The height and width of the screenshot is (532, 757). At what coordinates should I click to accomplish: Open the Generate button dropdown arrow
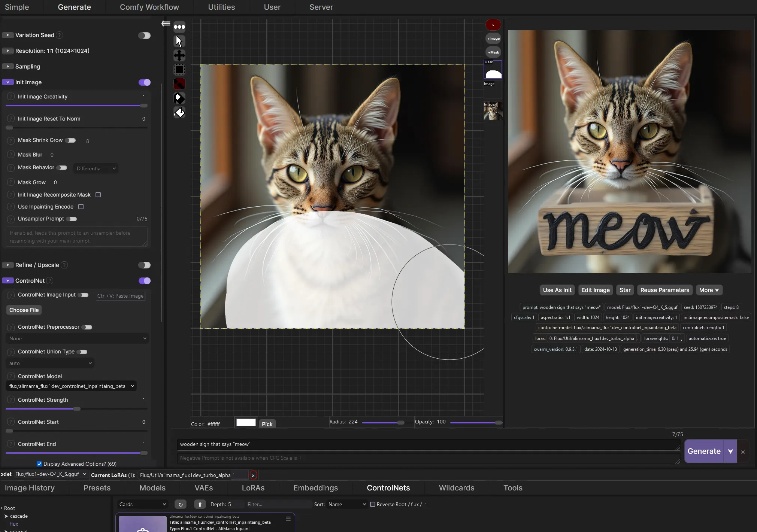[x=730, y=452]
